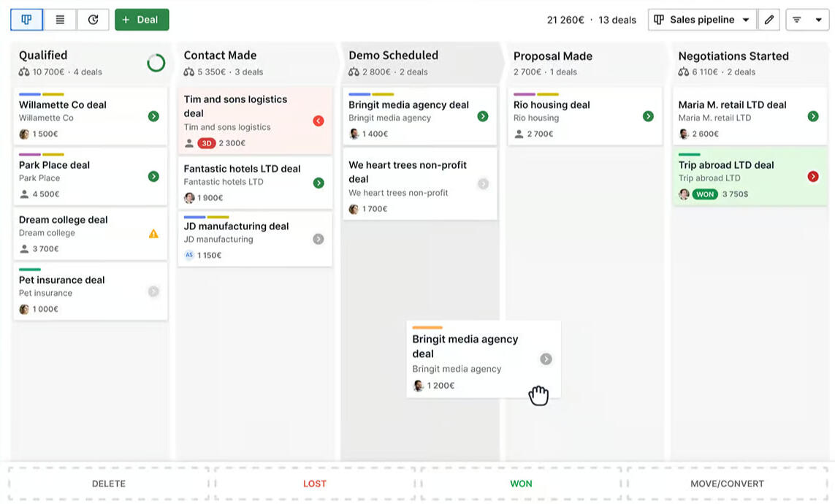Select the kanban pipeline view icon
The image size is (835, 504).
pyautogui.click(x=26, y=20)
